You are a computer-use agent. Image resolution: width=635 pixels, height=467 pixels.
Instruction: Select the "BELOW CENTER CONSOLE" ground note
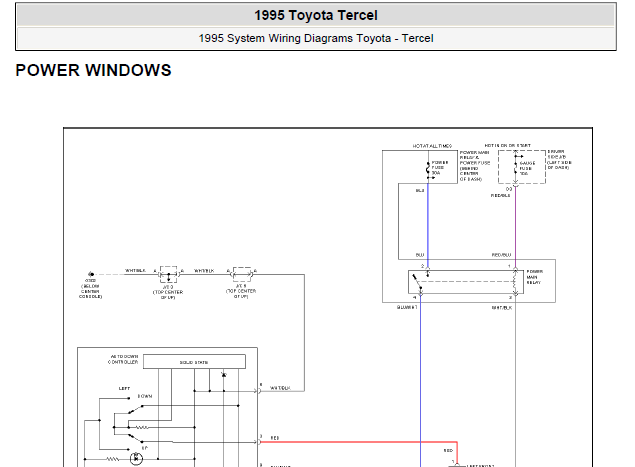[x=90, y=291]
